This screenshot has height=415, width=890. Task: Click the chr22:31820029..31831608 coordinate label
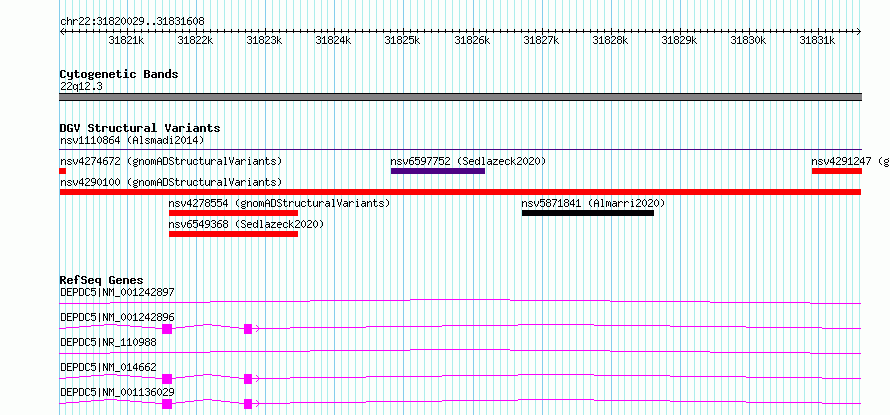click(x=132, y=22)
